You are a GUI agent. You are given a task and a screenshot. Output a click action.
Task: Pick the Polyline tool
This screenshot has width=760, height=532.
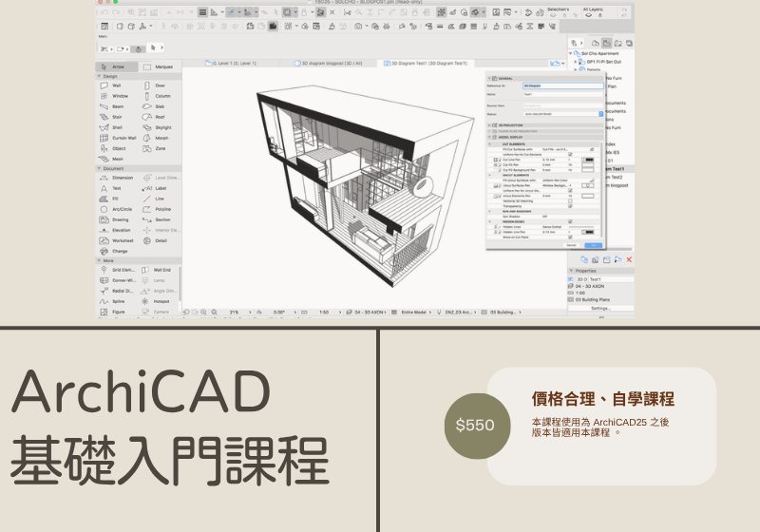[x=157, y=209]
